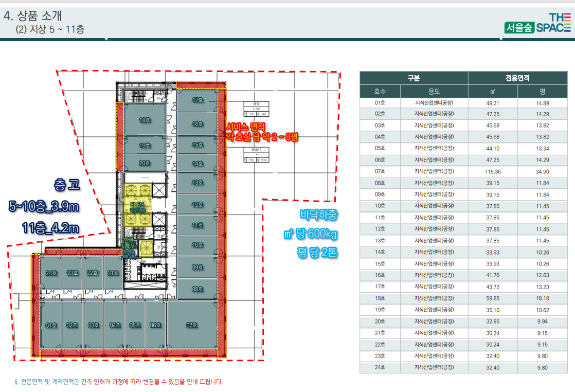Click unit 13호 on the floor plan

point(197,182)
